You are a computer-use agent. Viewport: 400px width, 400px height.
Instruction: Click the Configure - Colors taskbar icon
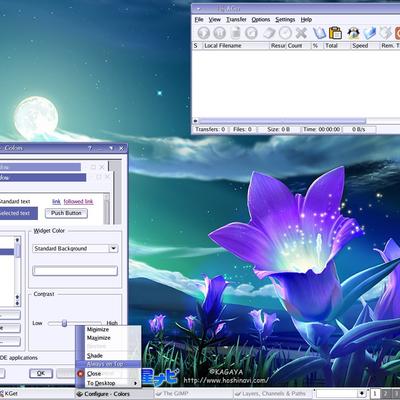[79, 394]
